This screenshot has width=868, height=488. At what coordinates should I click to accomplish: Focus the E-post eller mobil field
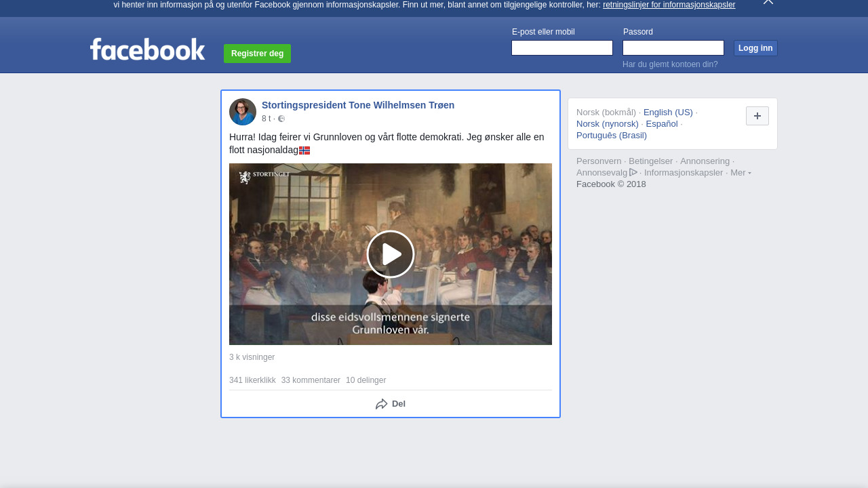pos(562,47)
